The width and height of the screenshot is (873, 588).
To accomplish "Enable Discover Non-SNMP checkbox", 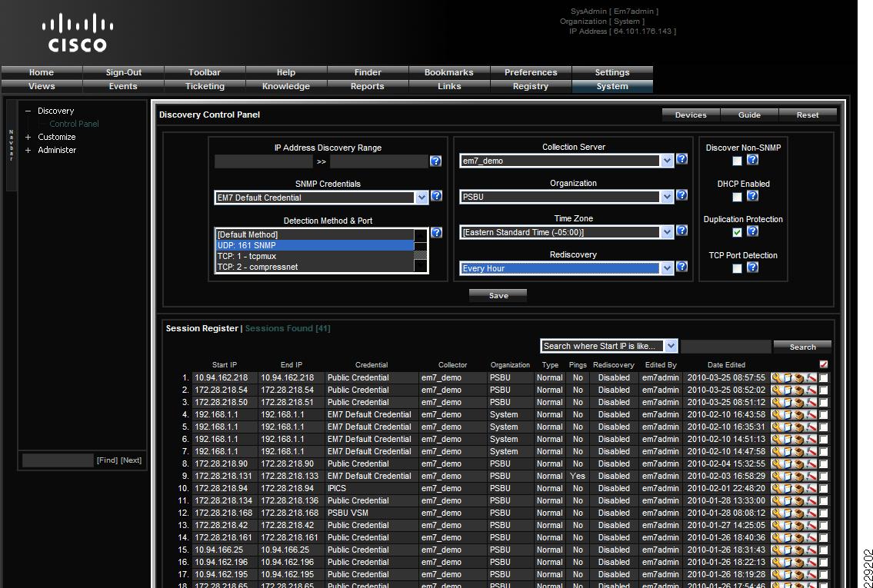I will click(x=737, y=161).
